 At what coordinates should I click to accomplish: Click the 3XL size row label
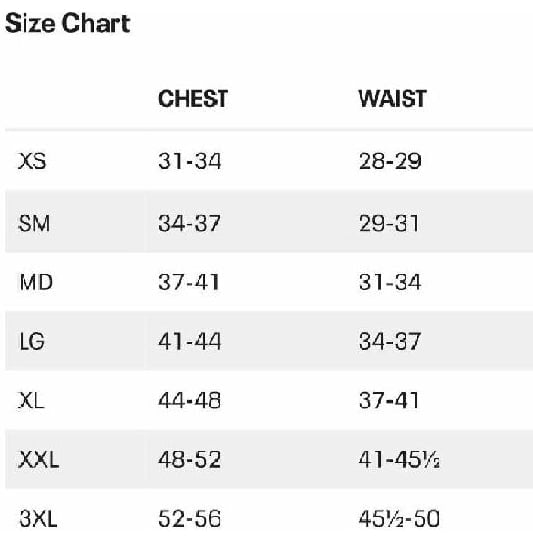[x=38, y=519]
